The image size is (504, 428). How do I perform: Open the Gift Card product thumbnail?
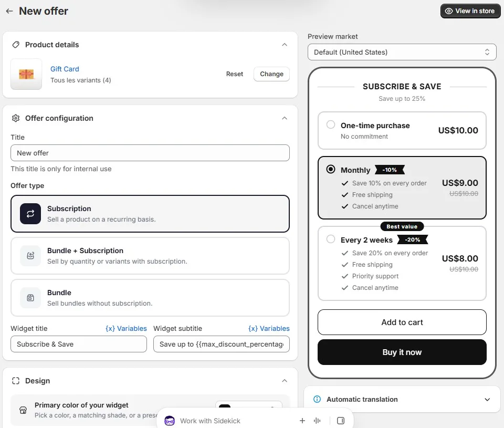click(x=26, y=74)
